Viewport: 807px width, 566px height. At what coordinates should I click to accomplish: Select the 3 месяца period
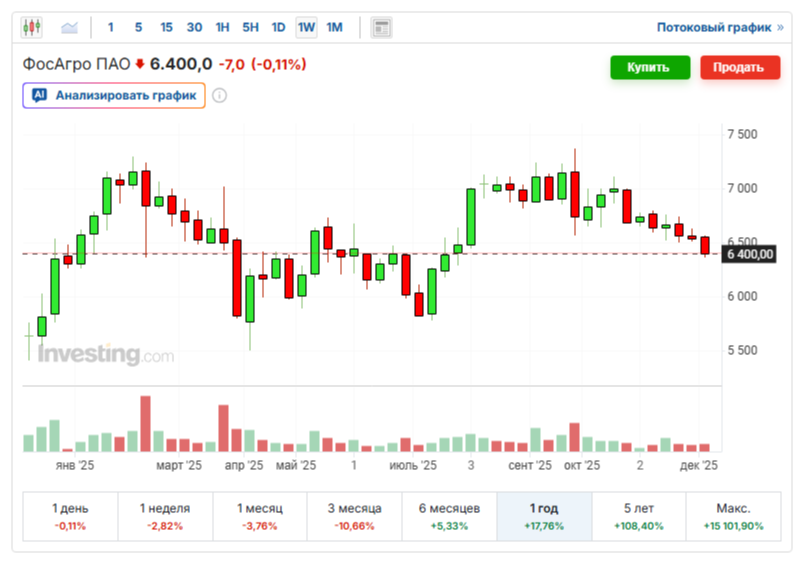pyautogui.click(x=355, y=516)
